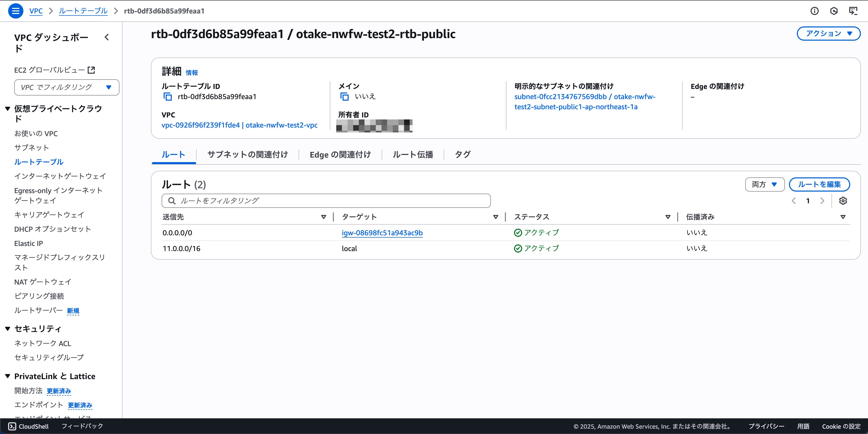Open ルートテーブル in sidebar

[x=39, y=162]
